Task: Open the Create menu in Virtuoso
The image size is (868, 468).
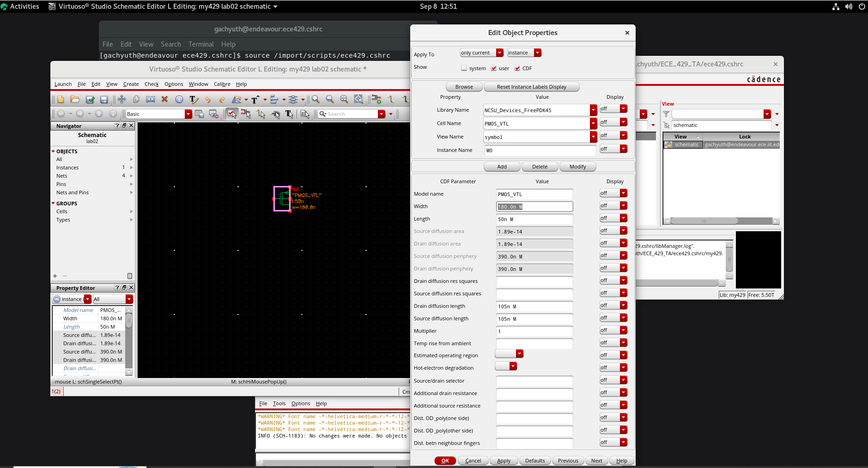Action: pyautogui.click(x=131, y=84)
